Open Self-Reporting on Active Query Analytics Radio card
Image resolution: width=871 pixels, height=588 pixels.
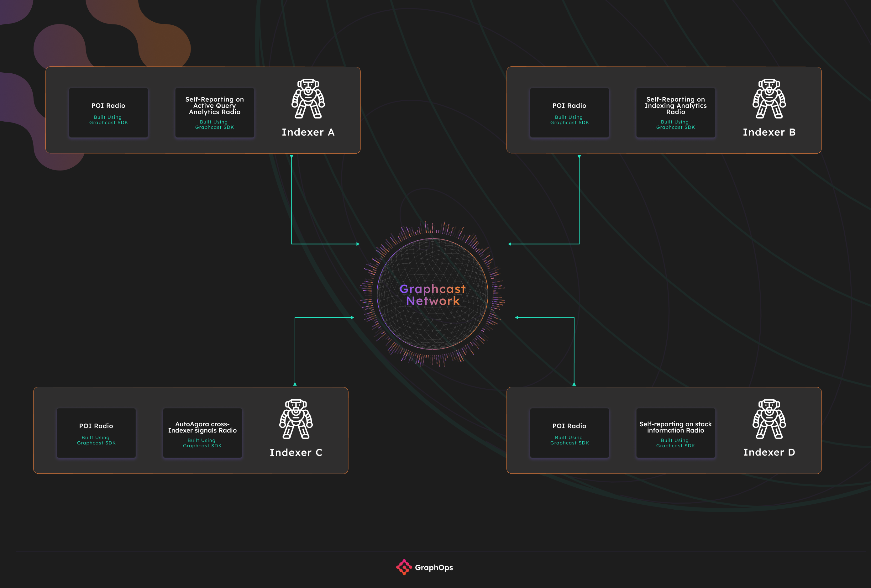(214, 113)
